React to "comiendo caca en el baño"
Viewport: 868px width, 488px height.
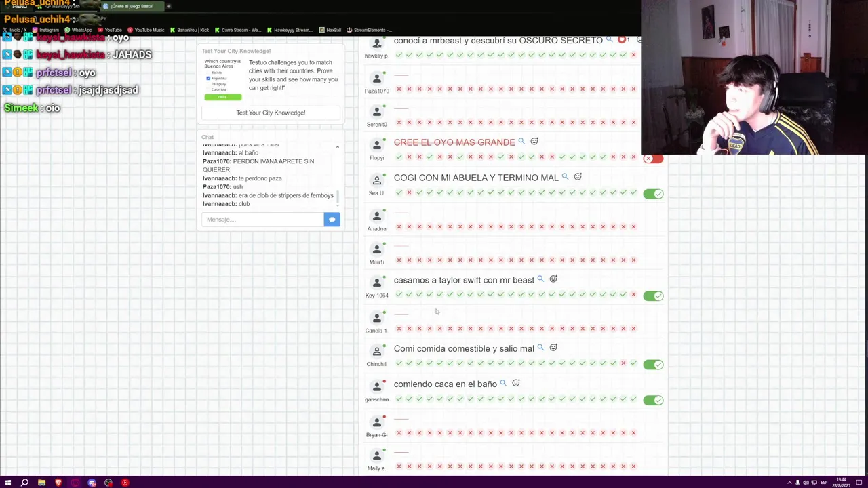516,383
